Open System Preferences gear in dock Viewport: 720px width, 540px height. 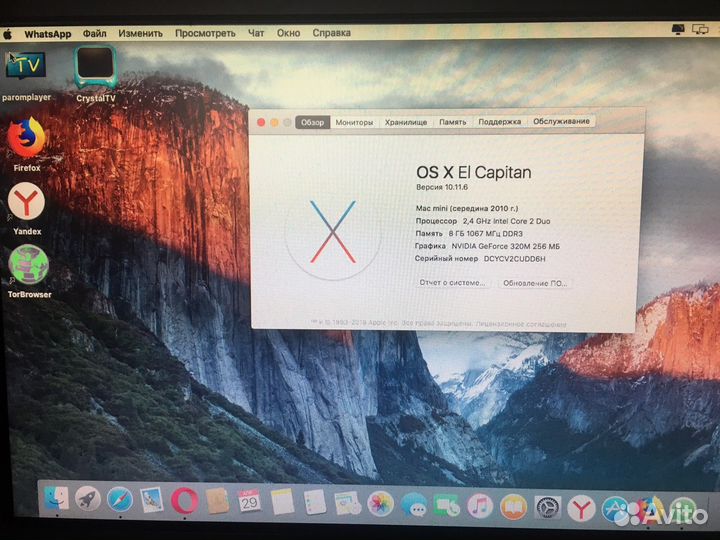(x=547, y=508)
